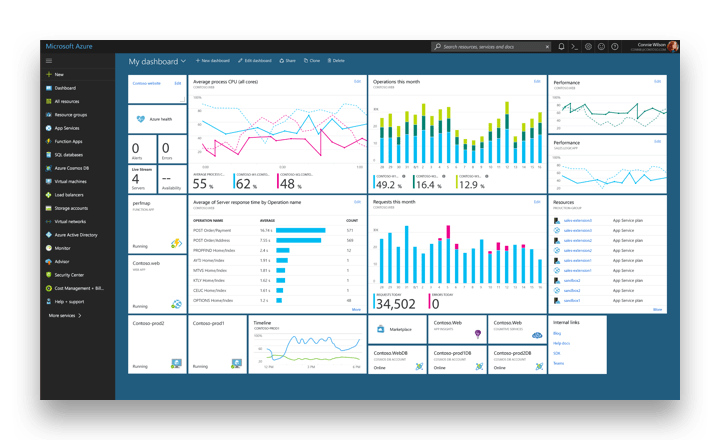This screenshot has width=720, height=440.
Task: Click New dashboard in toolbar
Action: point(213,61)
